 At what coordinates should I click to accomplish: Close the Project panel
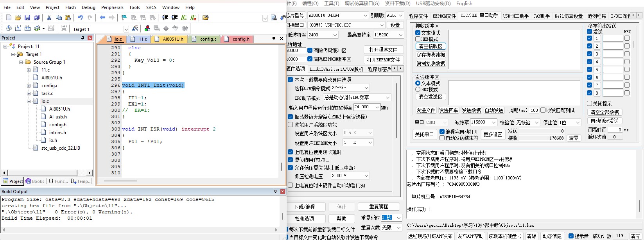click(x=90, y=38)
